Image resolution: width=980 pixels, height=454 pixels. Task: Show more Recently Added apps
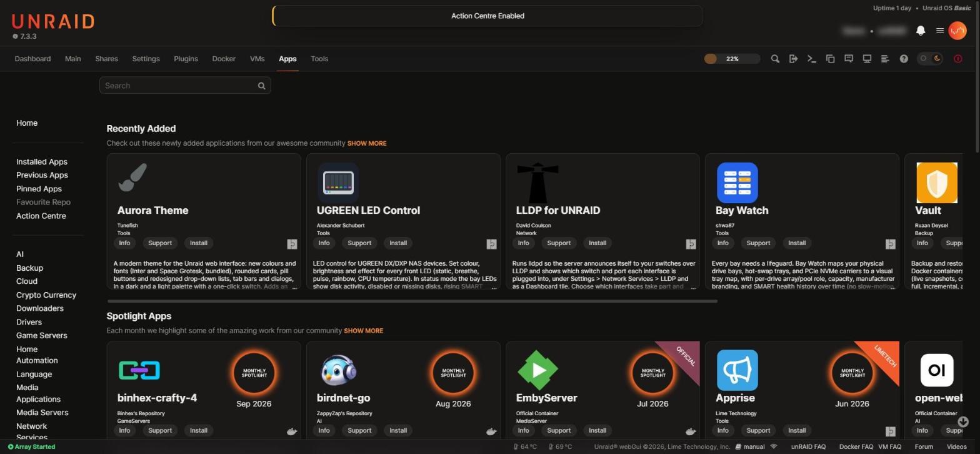[367, 144]
